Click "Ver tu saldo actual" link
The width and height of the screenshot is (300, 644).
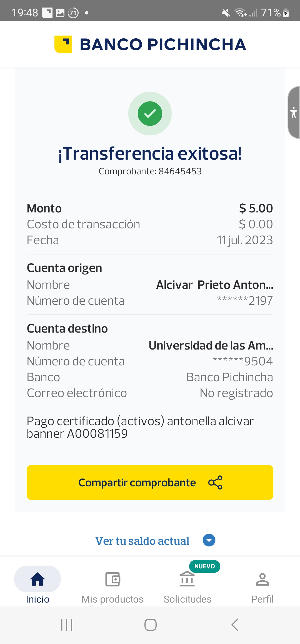tap(142, 541)
